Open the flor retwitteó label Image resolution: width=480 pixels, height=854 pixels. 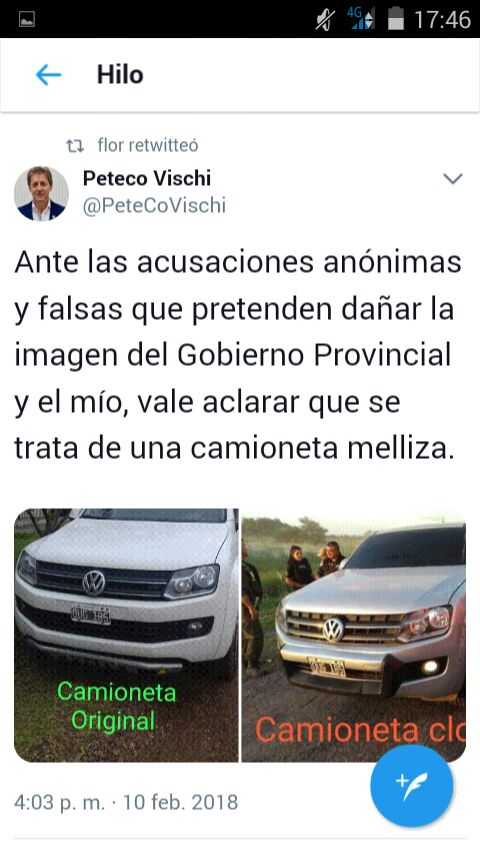coord(148,145)
